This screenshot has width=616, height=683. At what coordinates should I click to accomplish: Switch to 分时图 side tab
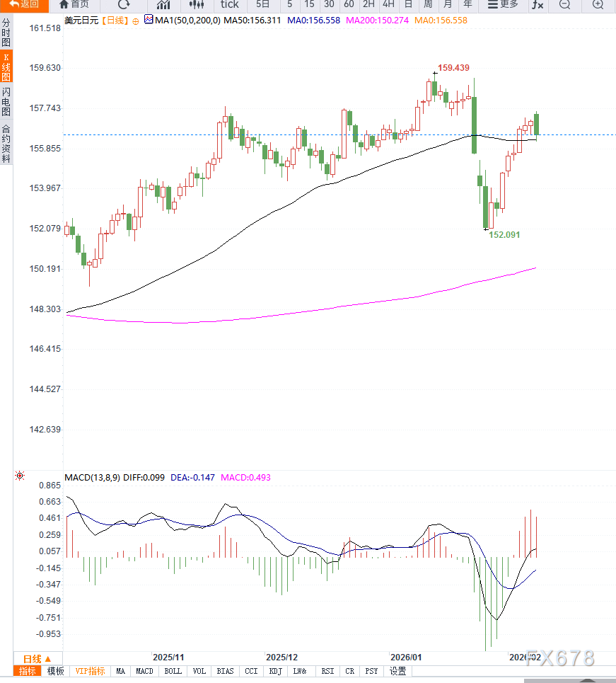[6, 33]
